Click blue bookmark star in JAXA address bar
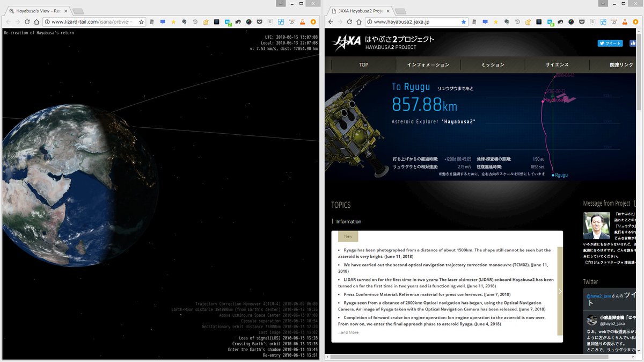 point(464,22)
